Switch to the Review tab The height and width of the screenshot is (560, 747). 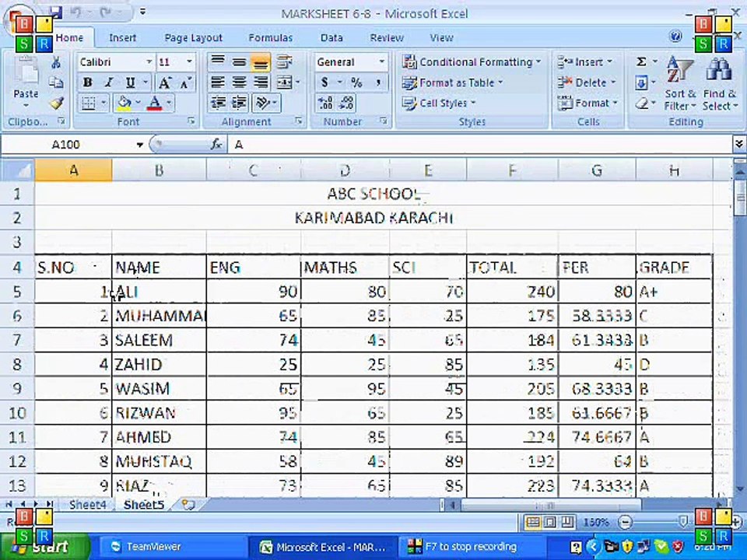pos(387,37)
